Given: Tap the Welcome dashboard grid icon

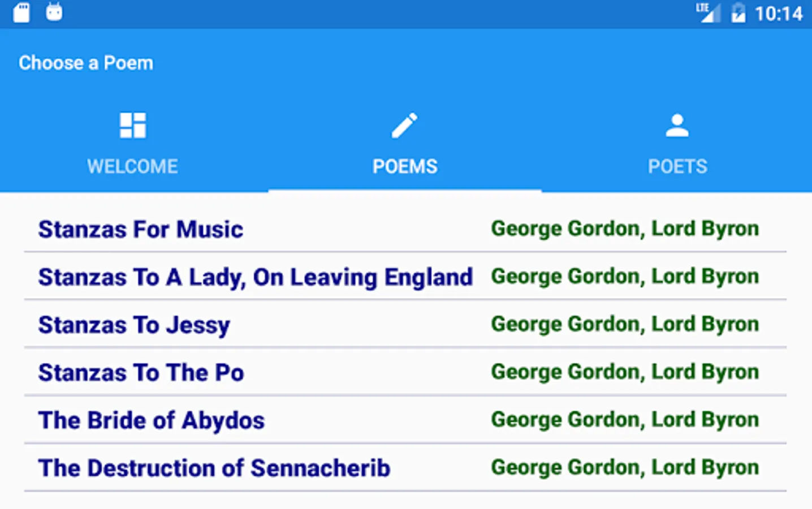Looking at the screenshot, I should (133, 126).
